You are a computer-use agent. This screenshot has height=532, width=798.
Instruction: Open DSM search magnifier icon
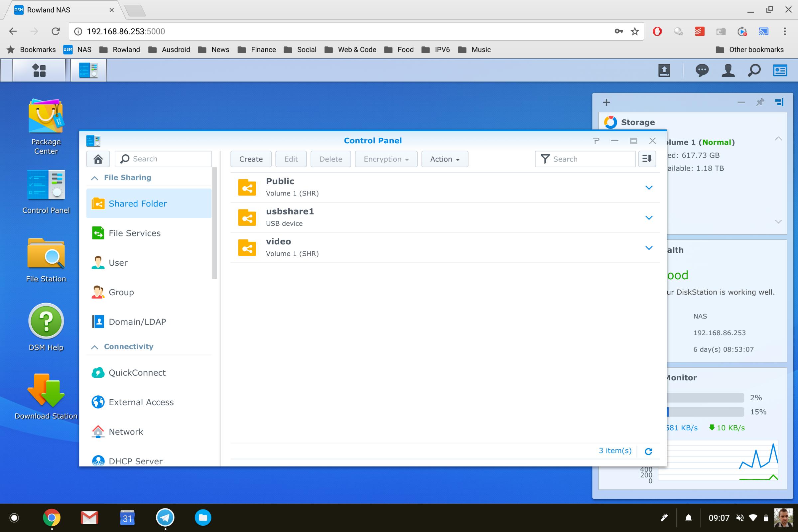(754, 70)
